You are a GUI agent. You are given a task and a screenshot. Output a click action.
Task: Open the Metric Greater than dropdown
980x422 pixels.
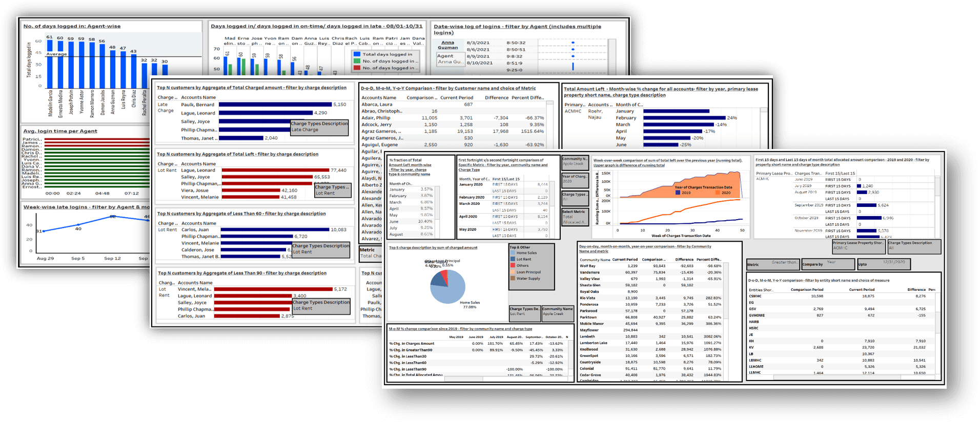pyautogui.click(x=773, y=264)
